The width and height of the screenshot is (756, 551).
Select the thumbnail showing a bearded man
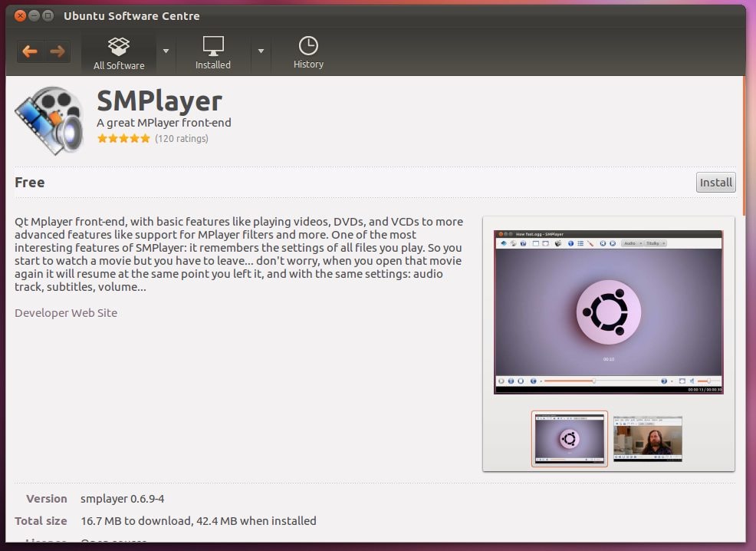(x=648, y=439)
